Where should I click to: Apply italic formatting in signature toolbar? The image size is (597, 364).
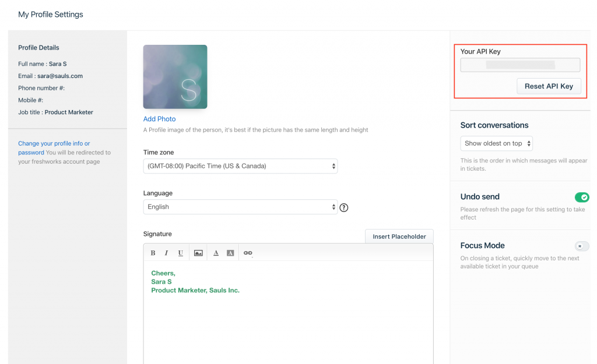(166, 253)
